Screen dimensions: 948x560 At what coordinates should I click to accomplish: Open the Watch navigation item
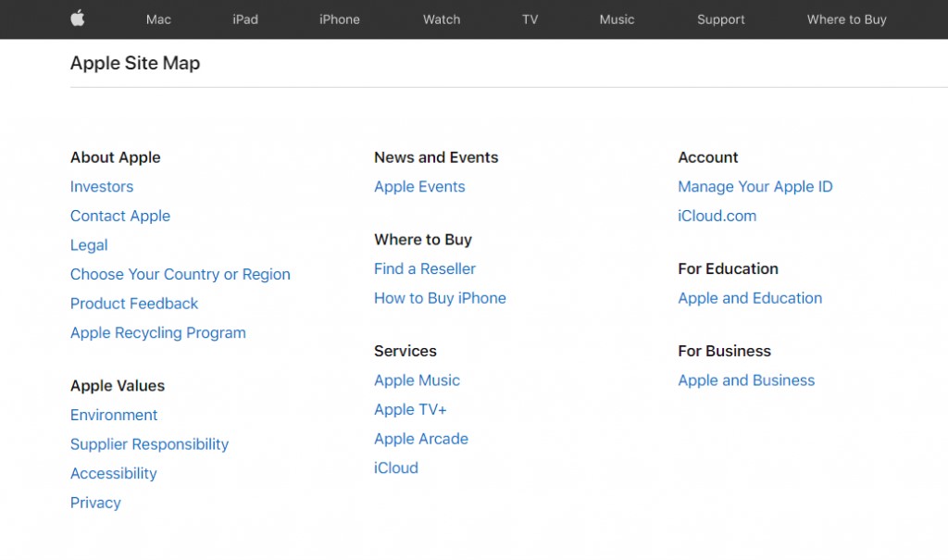442,19
